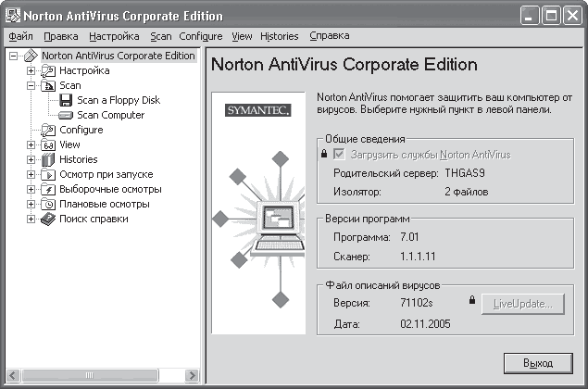Open the Файл menu
The height and width of the screenshot is (389, 588).
pos(21,36)
